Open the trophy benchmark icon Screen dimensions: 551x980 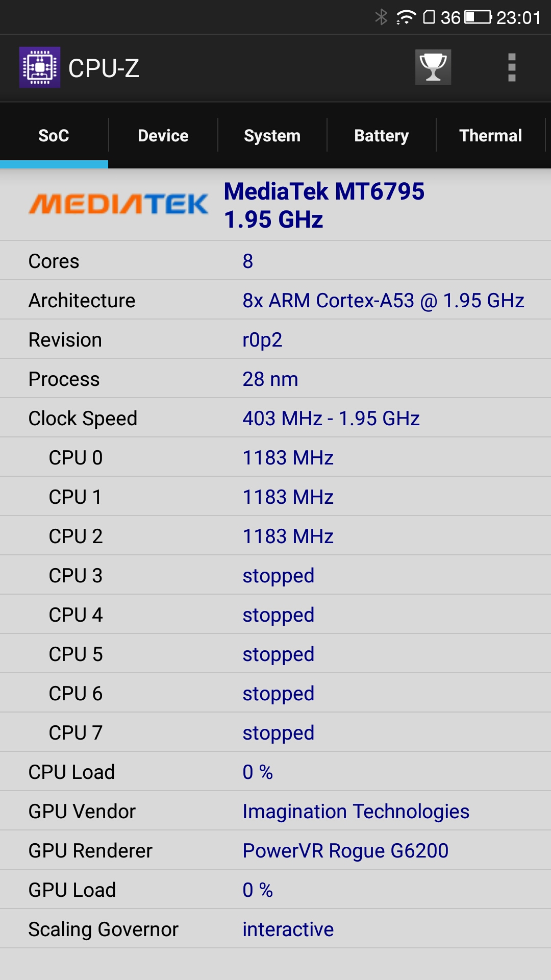(433, 67)
